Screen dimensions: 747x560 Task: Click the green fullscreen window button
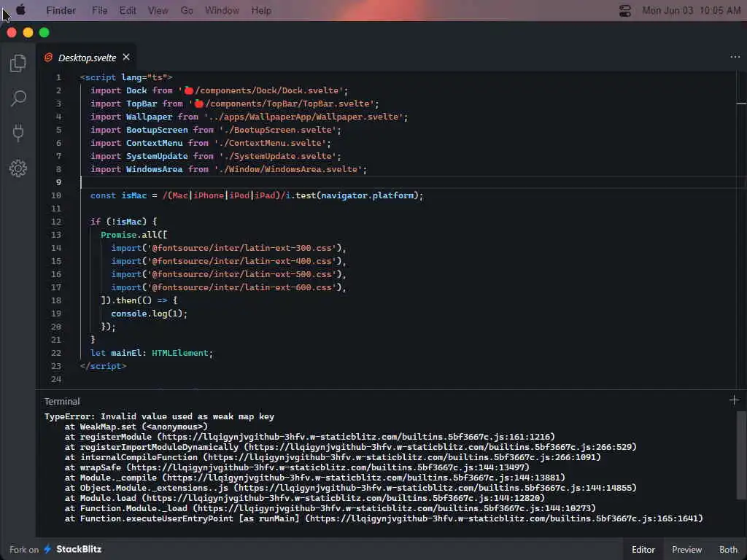pos(44,32)
